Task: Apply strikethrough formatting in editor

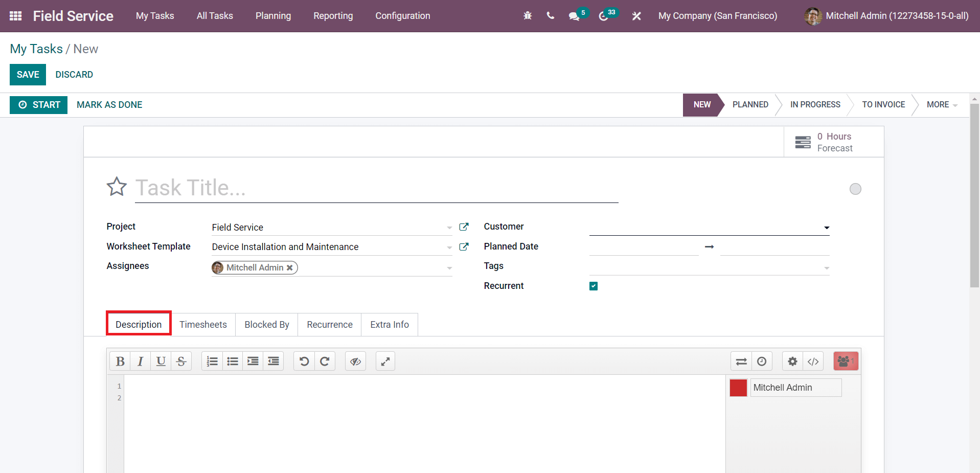Action: (x=181, y=361)
